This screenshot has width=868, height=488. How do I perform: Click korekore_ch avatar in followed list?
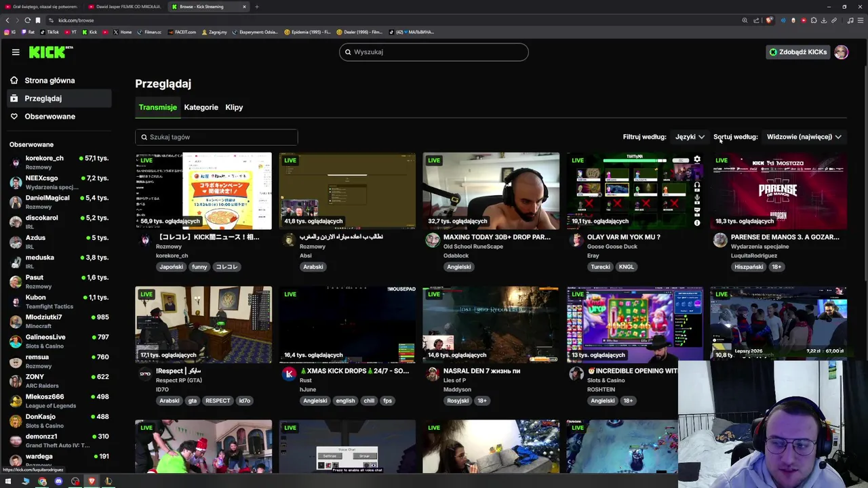tap(16, 163)
